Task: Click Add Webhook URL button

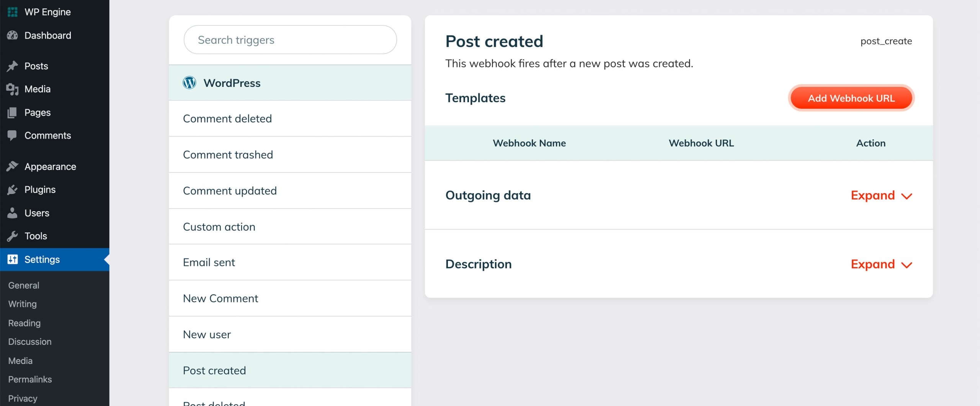Action: 851,98
